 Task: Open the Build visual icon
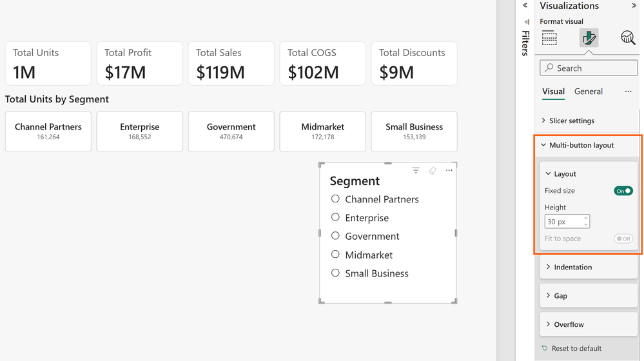pos(549,38)
